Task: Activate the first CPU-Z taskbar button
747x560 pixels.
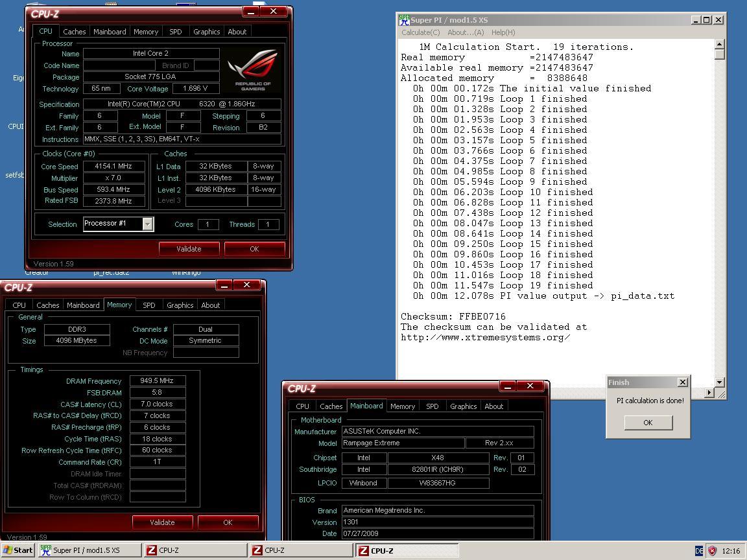Action: [195, 550]
